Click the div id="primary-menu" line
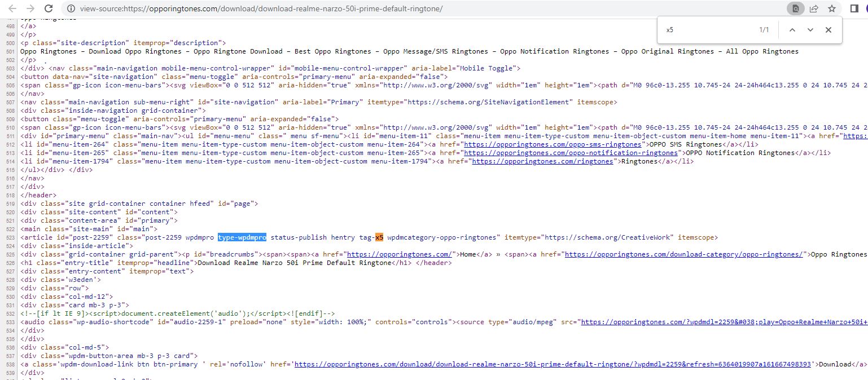Screen dimensions: 868x380 click(444, 136)
